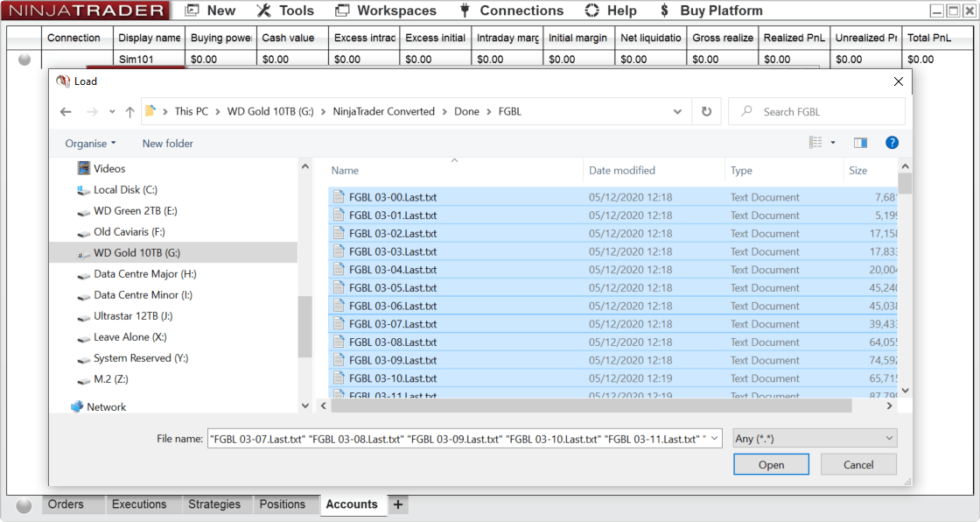Click Done in the breadcrumb path

466,111
